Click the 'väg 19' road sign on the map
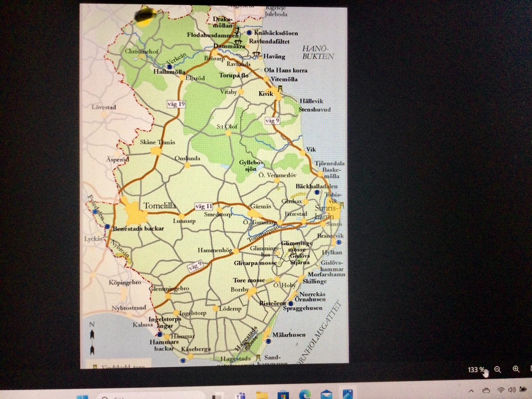 pos(176,104)
